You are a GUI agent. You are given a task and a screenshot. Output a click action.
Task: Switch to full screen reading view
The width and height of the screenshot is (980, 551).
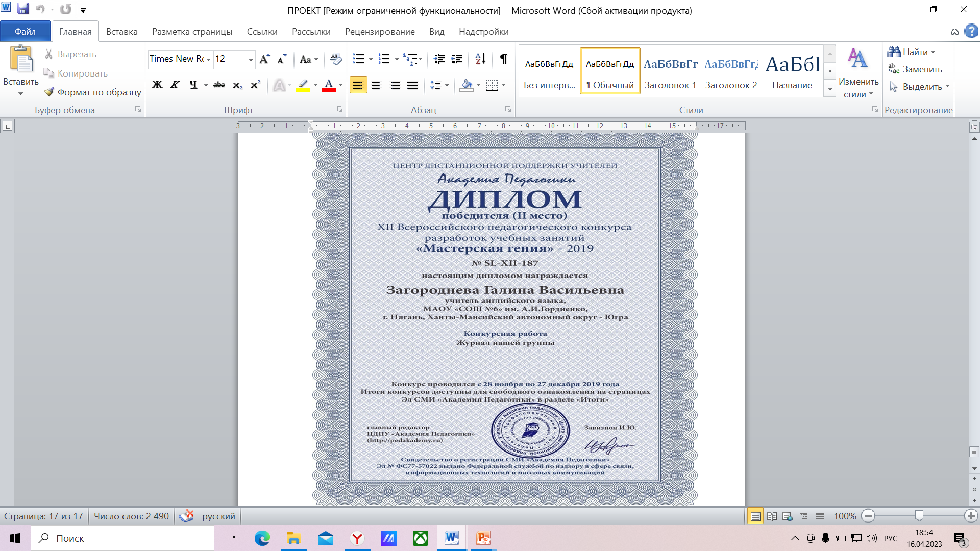tap(772, 516)
